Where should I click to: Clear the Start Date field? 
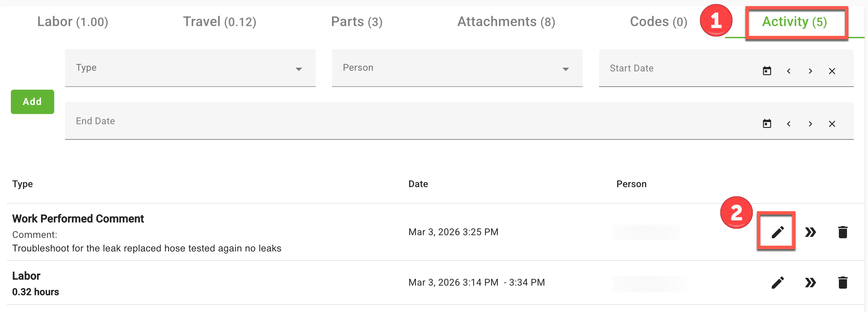(x=832, y=71)
